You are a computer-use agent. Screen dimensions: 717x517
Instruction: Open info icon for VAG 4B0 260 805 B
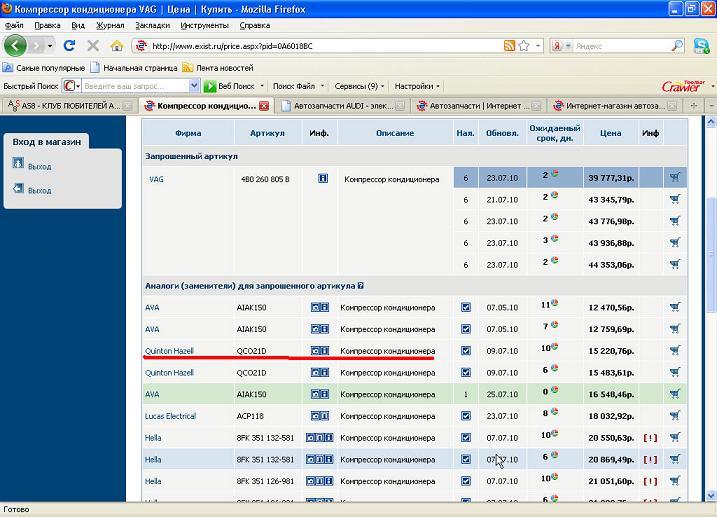point(323,178)
